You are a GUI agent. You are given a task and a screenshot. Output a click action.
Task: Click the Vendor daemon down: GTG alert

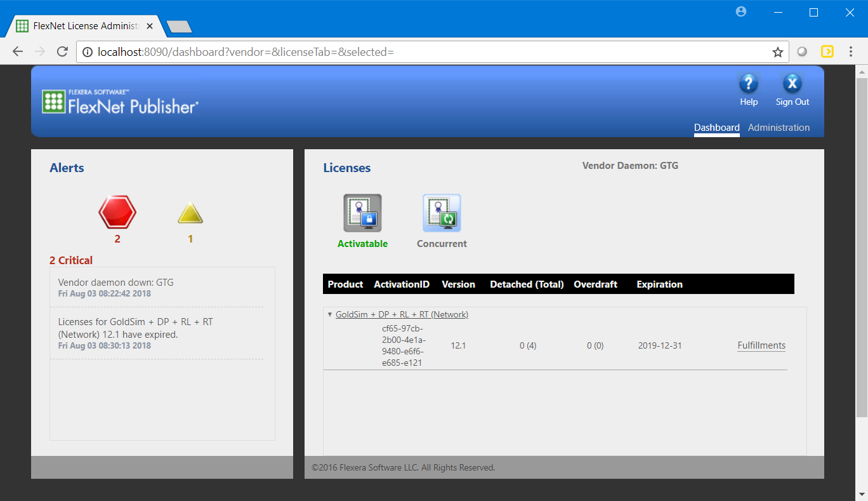[115, 283]
